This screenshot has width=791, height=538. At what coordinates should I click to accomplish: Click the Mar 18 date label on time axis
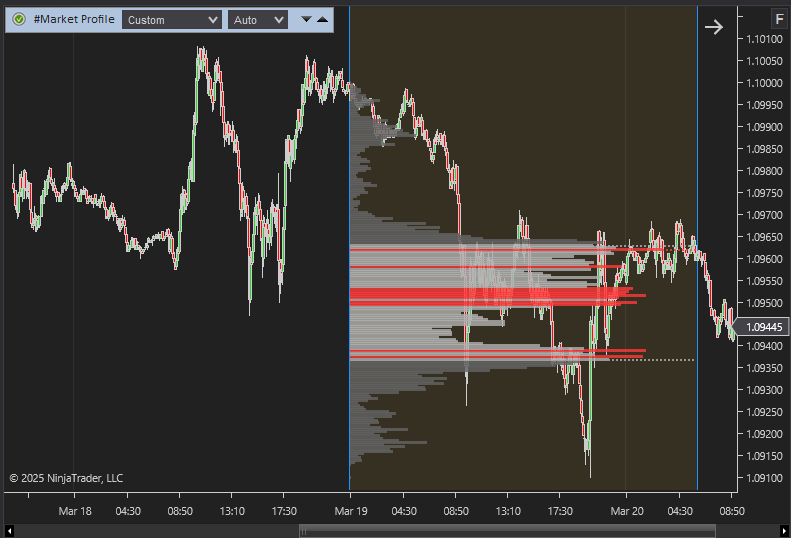pyautogui.click(x=75, y=511)
